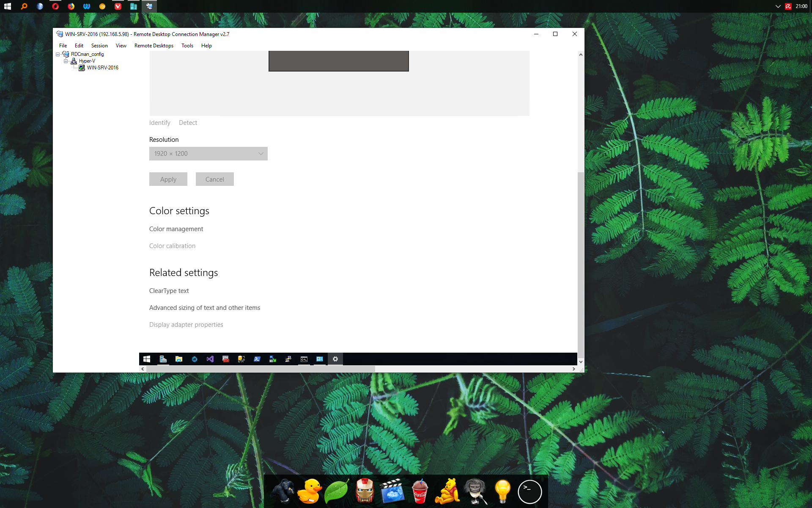812x508 pixels.
Task: Open the host Windows Start button
Action: (8, 6)
